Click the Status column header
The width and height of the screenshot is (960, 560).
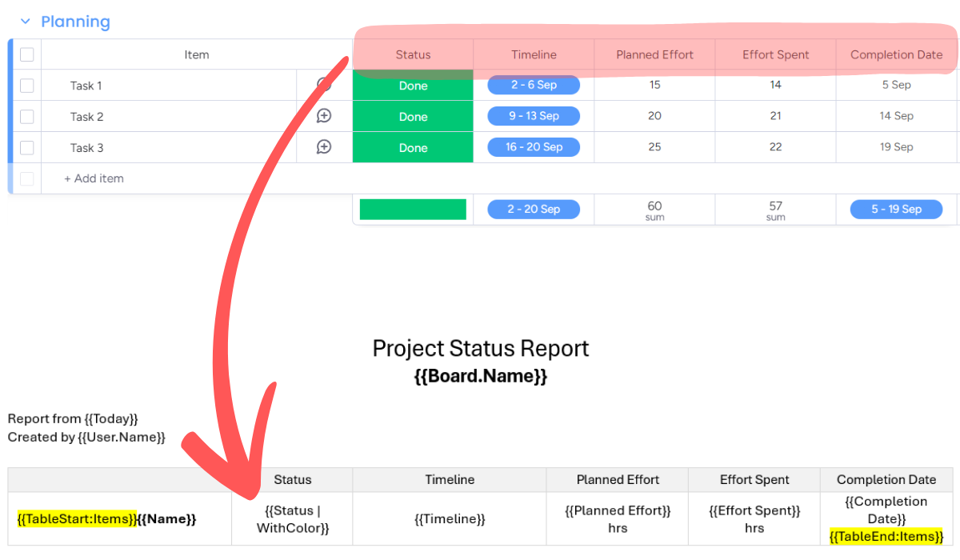click(413, 55)
